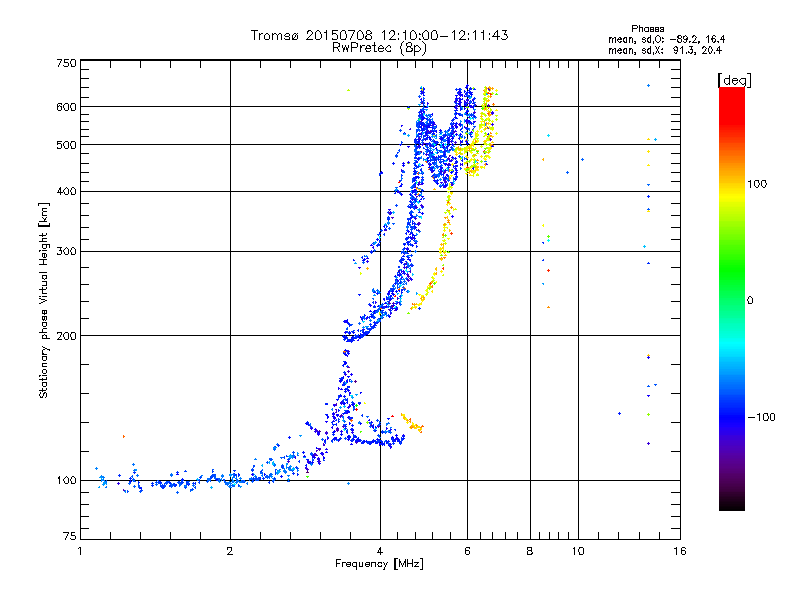The height and width of the screenshot is (600, 800).
Task: Click the colorbar tick label '0'
Action: [750, 301]
